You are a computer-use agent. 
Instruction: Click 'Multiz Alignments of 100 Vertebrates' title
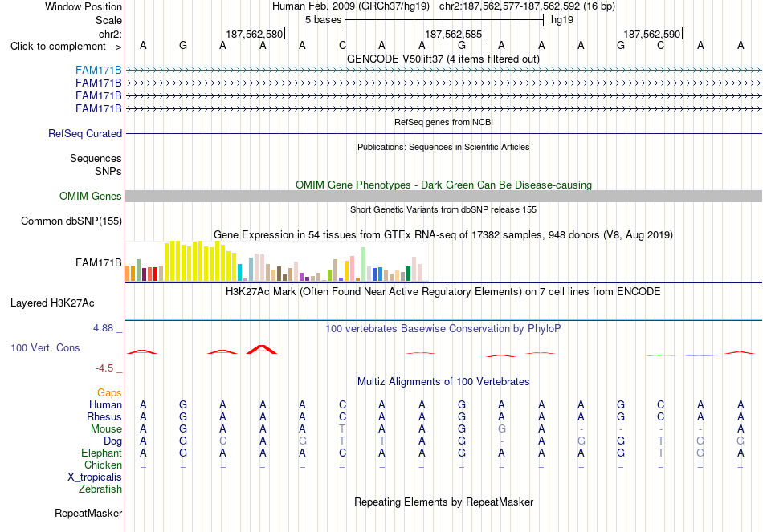[443, 382]
